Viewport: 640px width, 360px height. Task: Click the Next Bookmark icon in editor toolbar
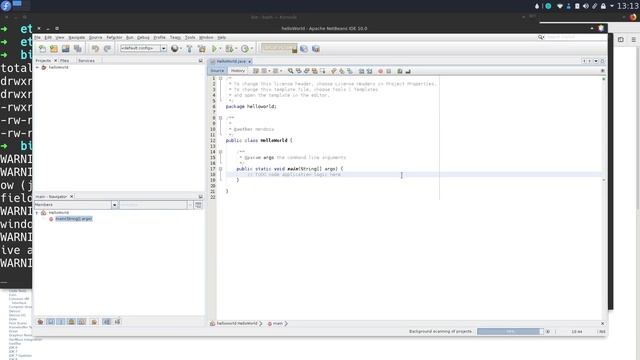342,71
